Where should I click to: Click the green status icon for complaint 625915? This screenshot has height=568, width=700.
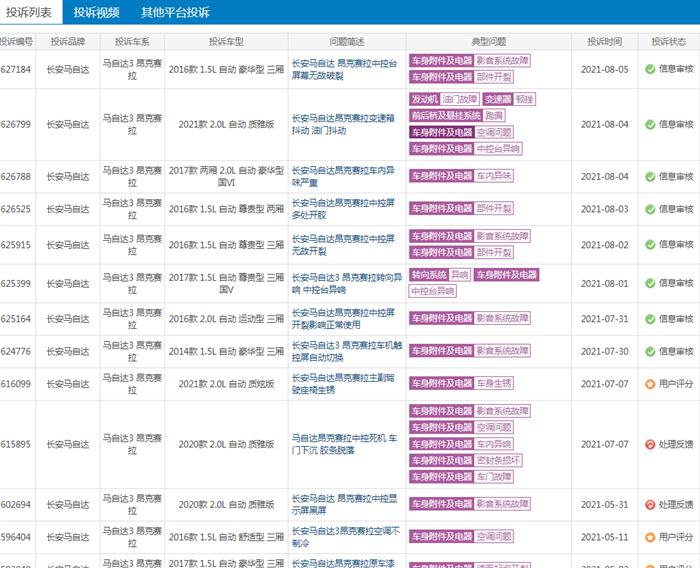(x=650, y=245)
